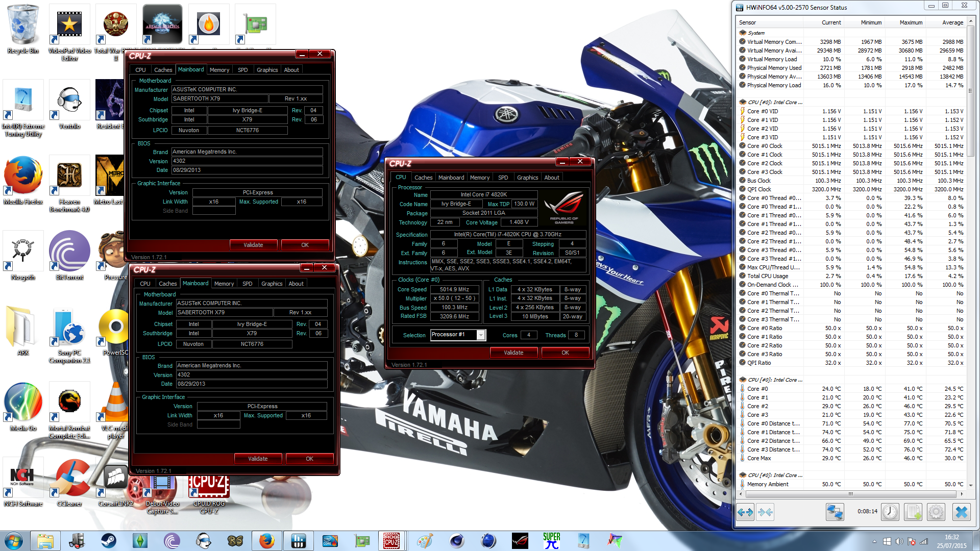Click the HWiNFO collapse-columns arrows button
980x551 pixels.
click(x=765, y=512)
